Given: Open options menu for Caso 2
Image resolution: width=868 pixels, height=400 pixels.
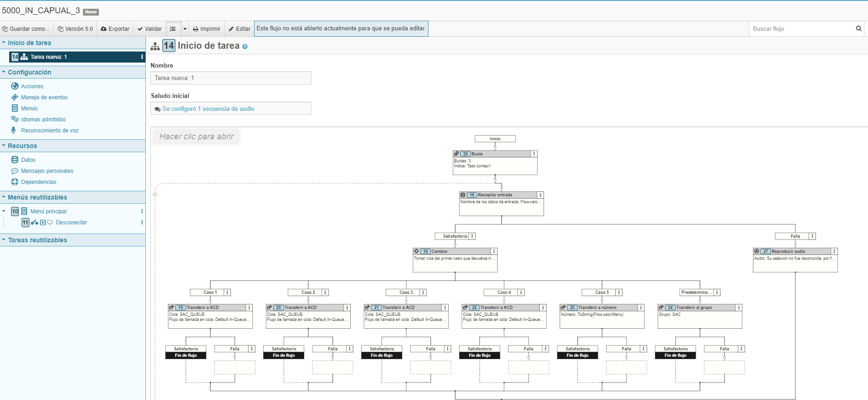Looking at the screenshot, I should (325, 292).
